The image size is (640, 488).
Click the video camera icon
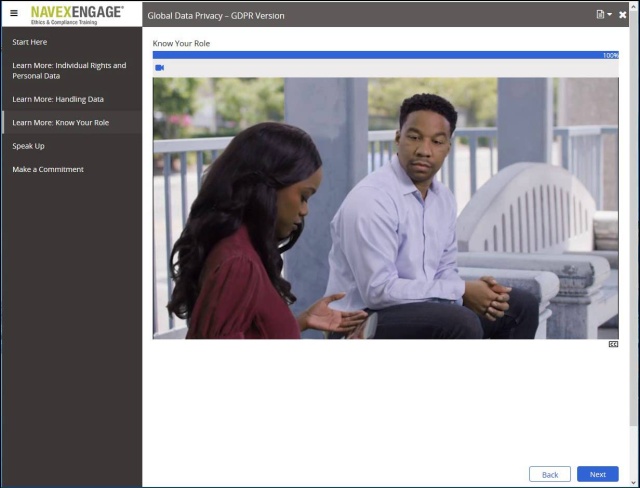[x=160, y=68]
